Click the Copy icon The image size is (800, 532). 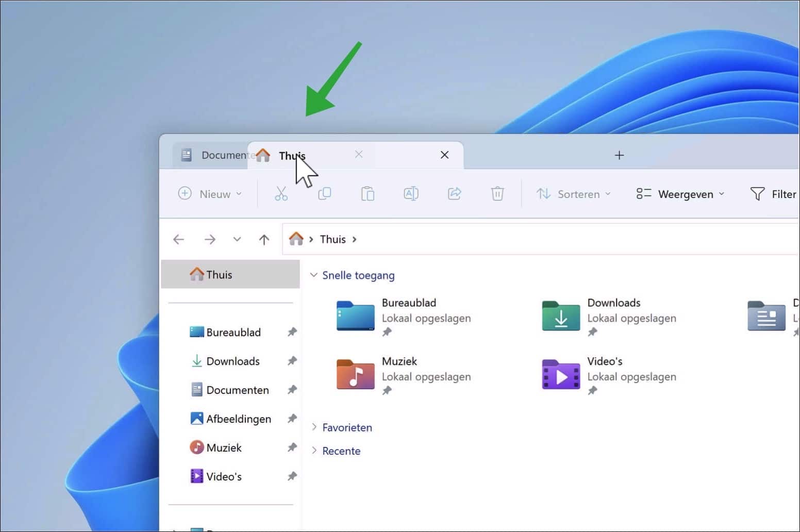(x=325, y=193)
